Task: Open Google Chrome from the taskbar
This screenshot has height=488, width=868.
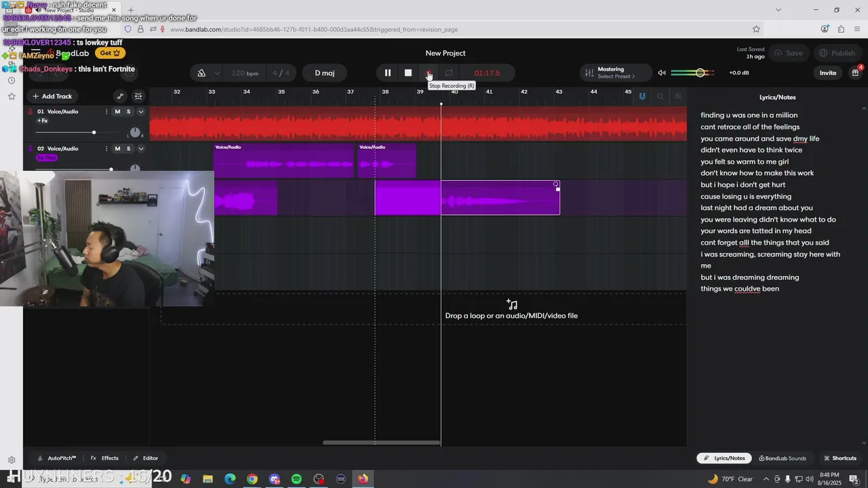Action: click(252, 479)
